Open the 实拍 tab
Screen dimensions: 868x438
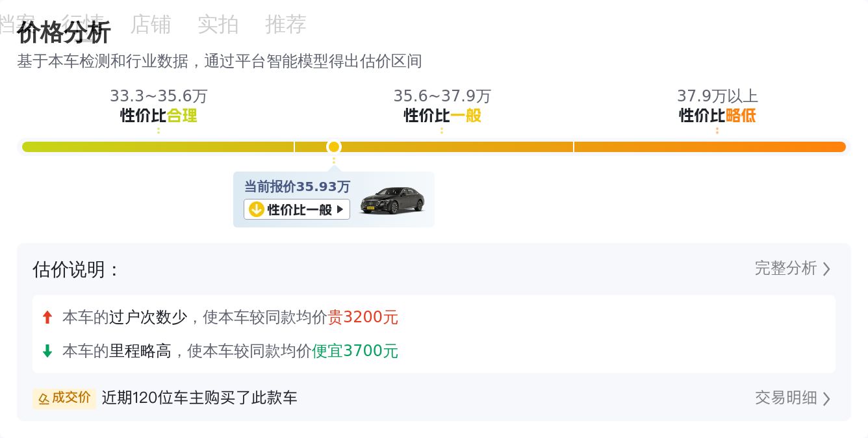pyautogui.click(x=218, y=25)
